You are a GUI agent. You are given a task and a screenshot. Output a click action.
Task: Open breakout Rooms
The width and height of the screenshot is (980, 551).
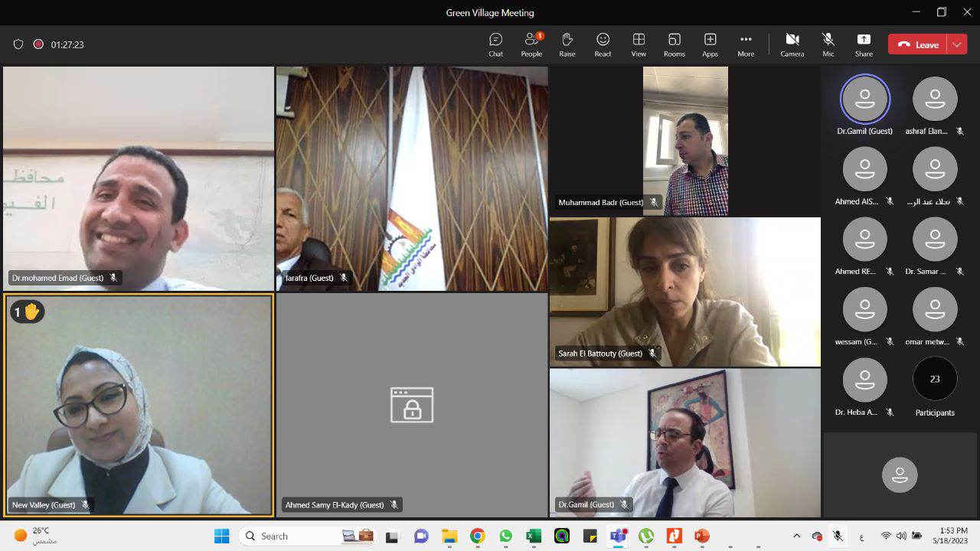coord(674,44)
